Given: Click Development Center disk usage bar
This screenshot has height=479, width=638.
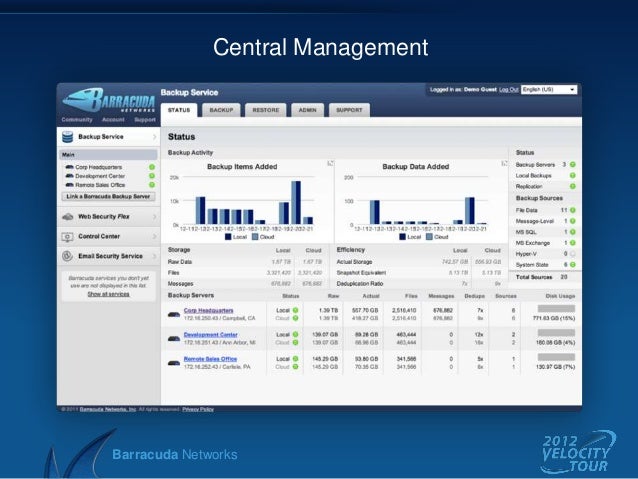Looking at the screenshot, I should tap(556, 333).
